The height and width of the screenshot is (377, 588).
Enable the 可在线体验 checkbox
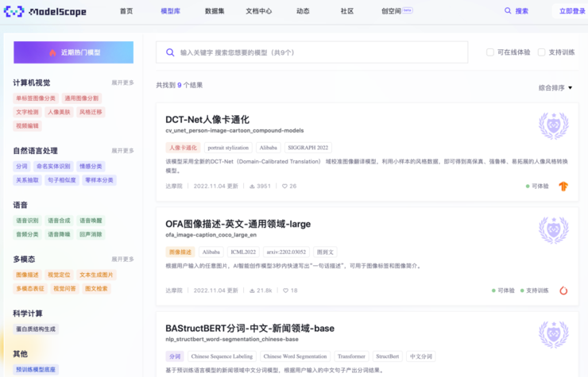click(489, 52)
